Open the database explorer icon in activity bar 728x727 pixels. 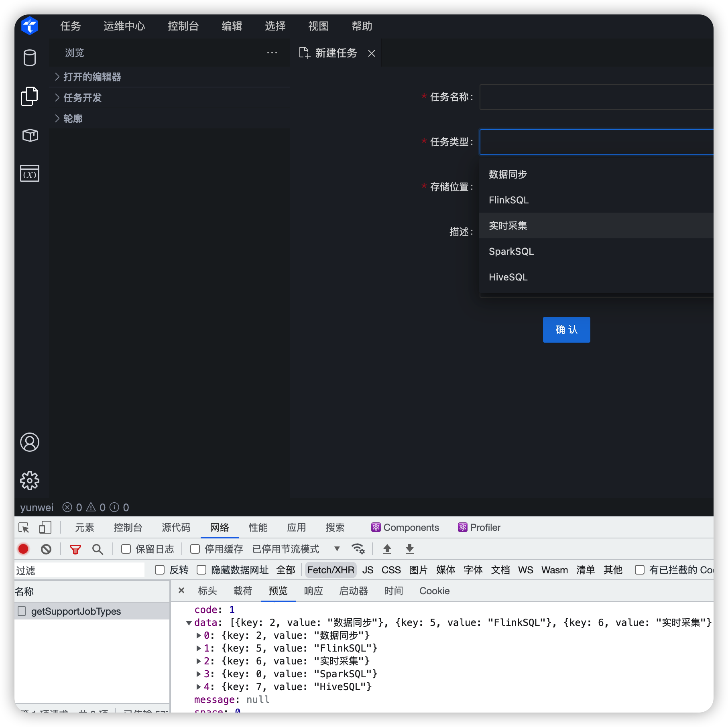[29, 57]
